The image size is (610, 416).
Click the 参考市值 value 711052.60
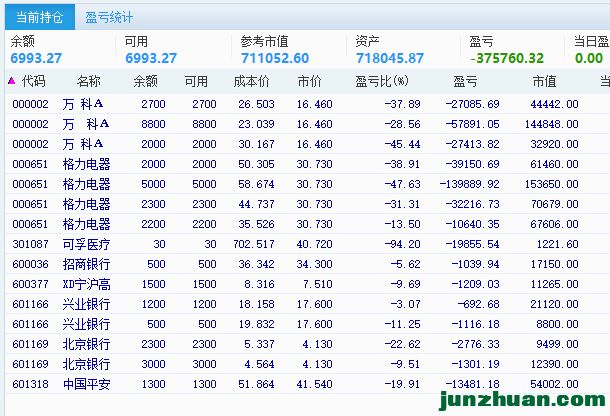click(275, 58)
